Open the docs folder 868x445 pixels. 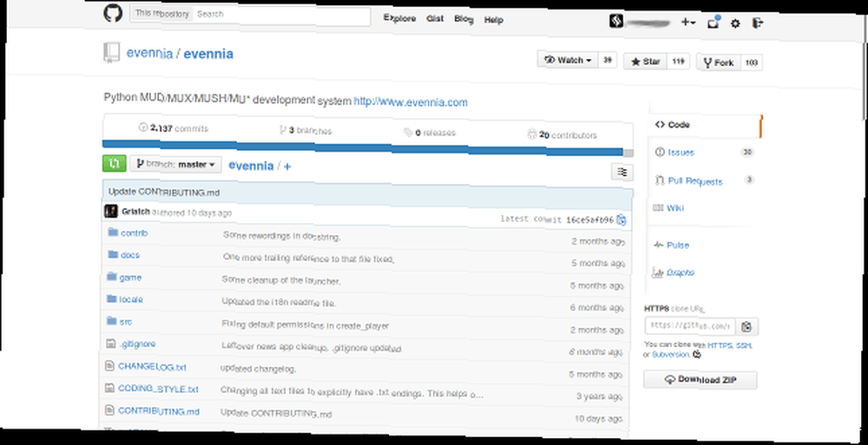click(130, 255)
